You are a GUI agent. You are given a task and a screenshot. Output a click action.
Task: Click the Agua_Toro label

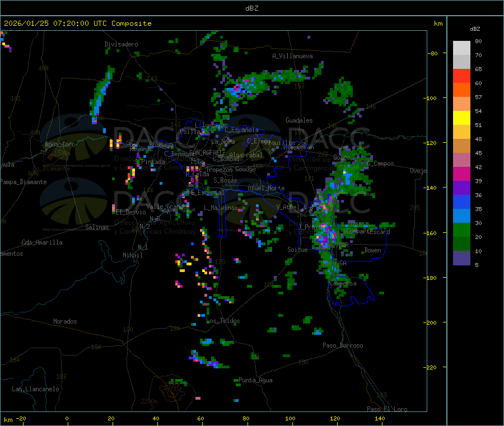tap(60, 144)
